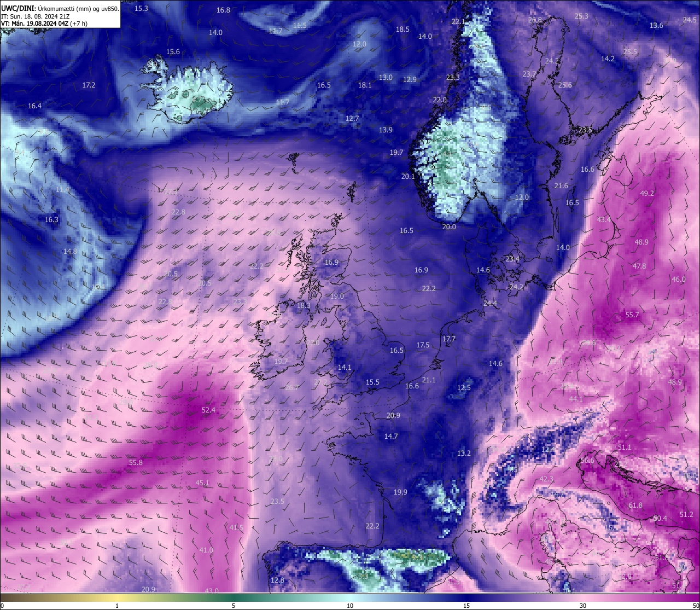Click the 41.0 value near the bottom left

click(206, 550)
